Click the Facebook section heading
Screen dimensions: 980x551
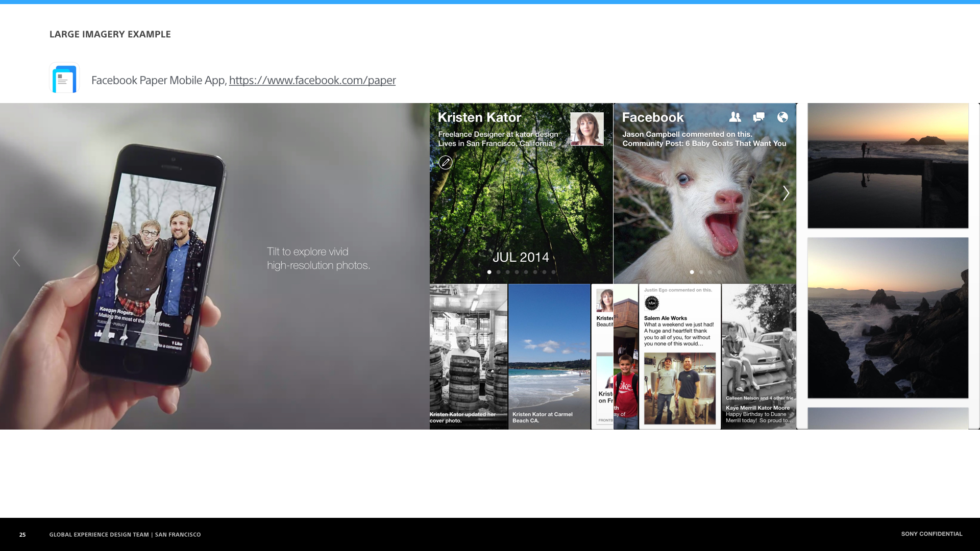click(x=652, y=117)
